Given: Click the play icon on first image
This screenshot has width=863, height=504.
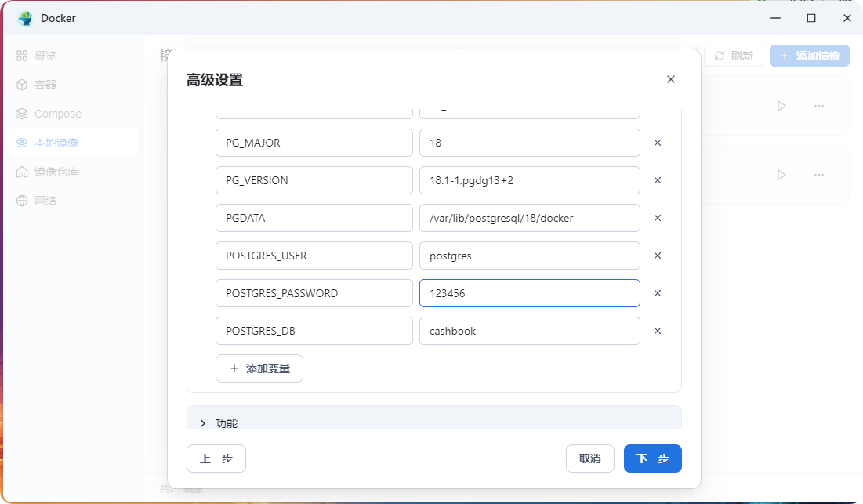Looking at the screenshot, I should pyautogui.click(x=781, y=106).
